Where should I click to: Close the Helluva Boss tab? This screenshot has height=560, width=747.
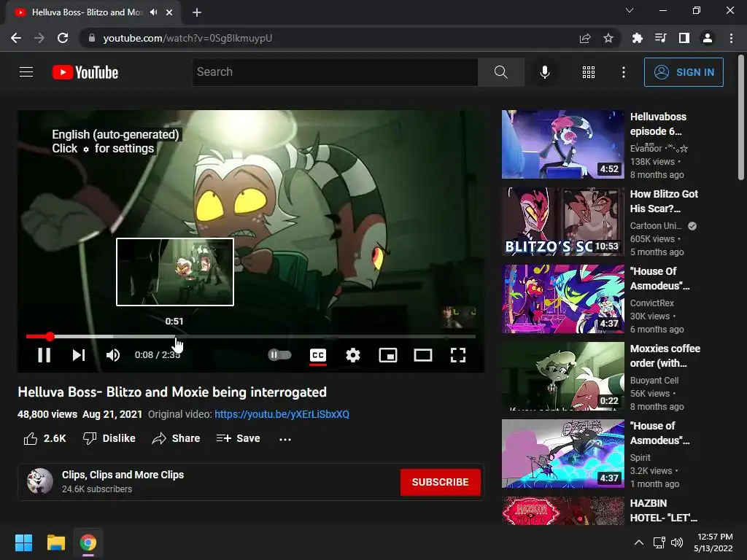pyautogui.click(x=169, y=12)
